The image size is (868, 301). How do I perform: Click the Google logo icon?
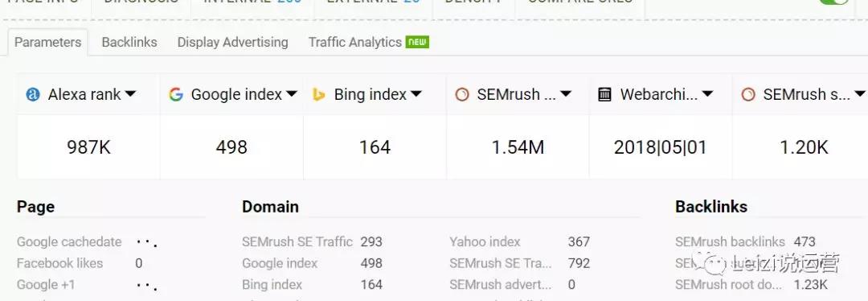(176, 95)
